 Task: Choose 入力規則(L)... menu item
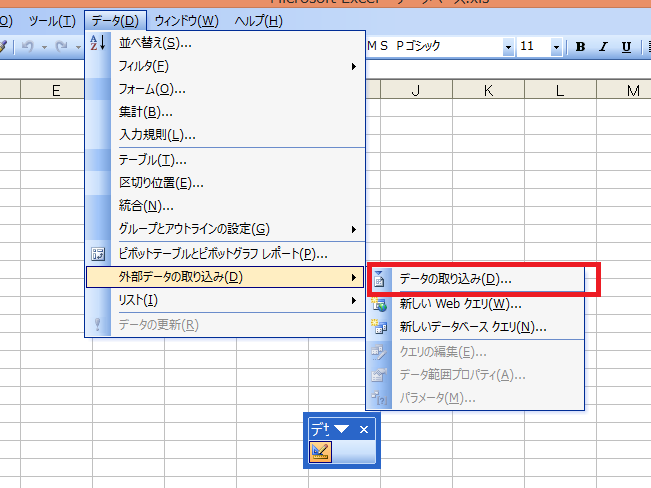click(225, 135)
